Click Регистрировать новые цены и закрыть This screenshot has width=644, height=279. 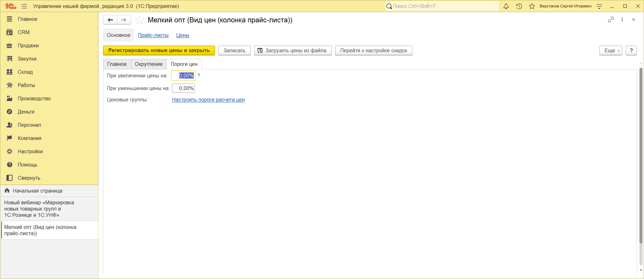159,51
